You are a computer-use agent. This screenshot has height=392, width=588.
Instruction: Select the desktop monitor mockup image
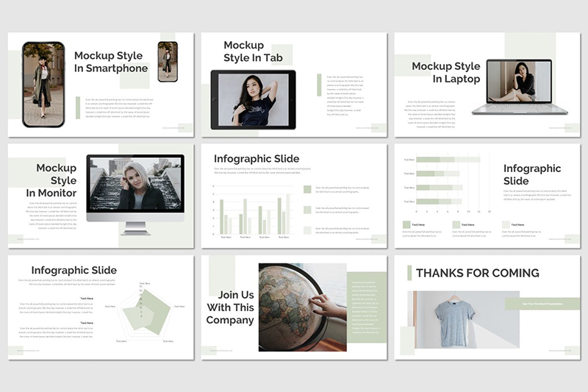[135, 189]
